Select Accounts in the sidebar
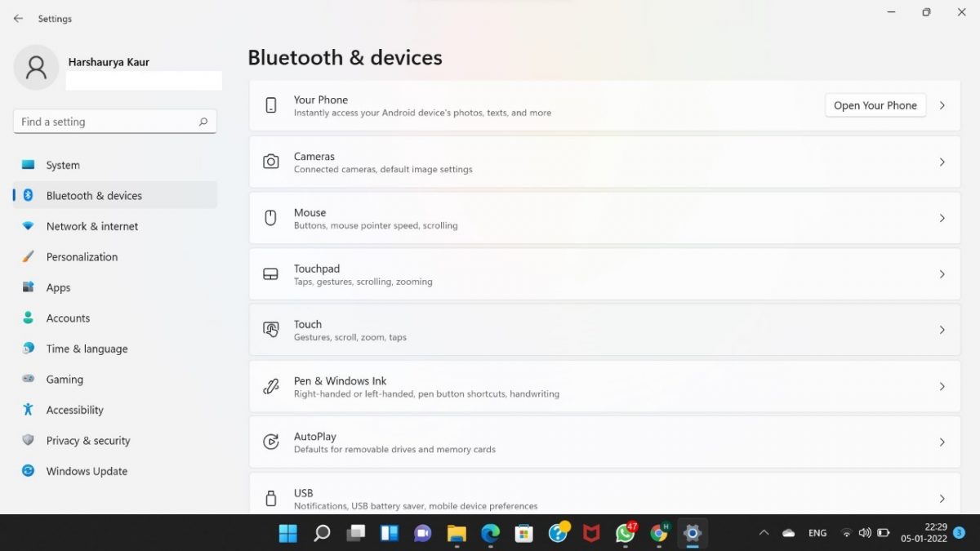This screenshot has width=980, height=551. pyautogui.click(x=68, y=318)
